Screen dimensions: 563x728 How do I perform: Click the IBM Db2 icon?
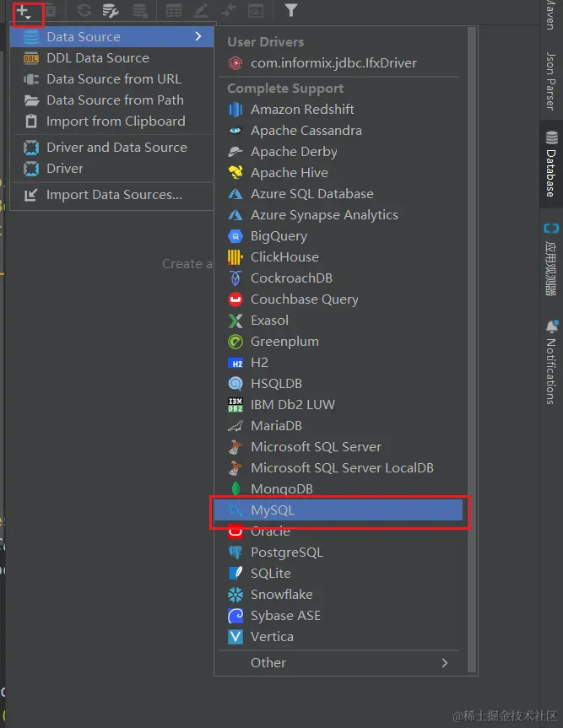pyautogui.click(x=235, y=404)
